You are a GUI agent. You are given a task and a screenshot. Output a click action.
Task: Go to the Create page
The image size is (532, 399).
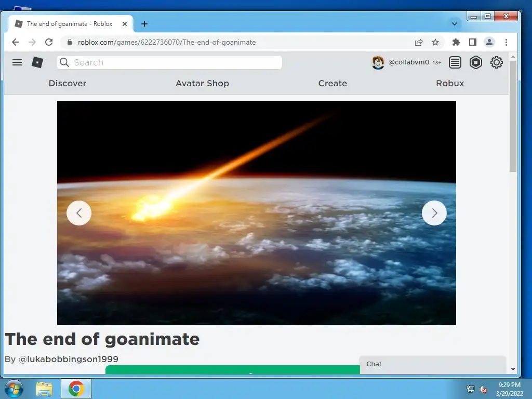332,83
